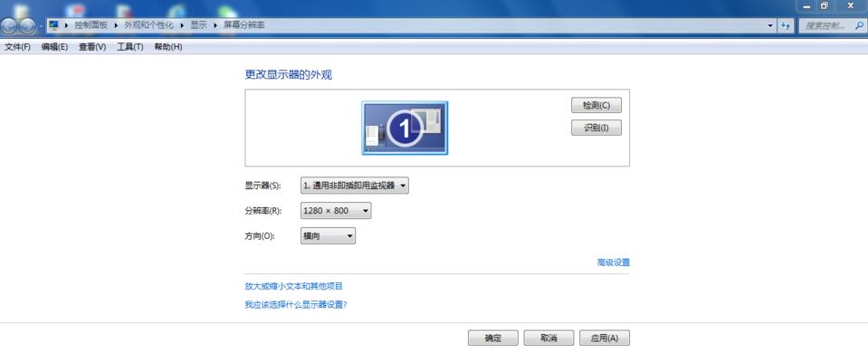This screenshot has height=362, width=868.
Task: Click the 应用(A) button
Action: point(605,338)
